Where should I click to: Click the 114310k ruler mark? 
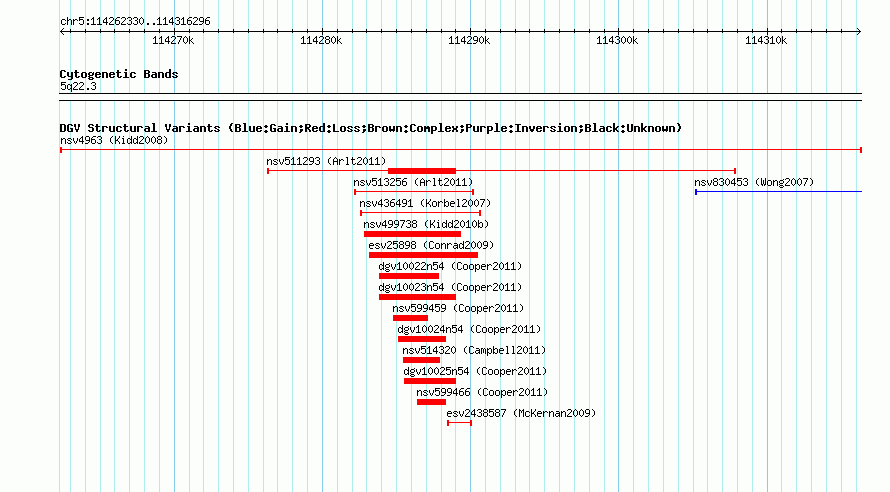tap(766, 40)
